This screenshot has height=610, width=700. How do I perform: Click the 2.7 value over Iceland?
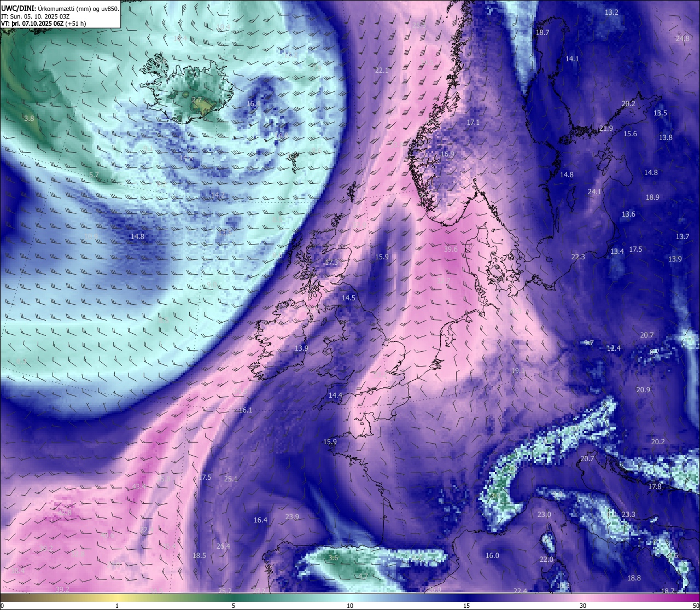click(196, 100)
